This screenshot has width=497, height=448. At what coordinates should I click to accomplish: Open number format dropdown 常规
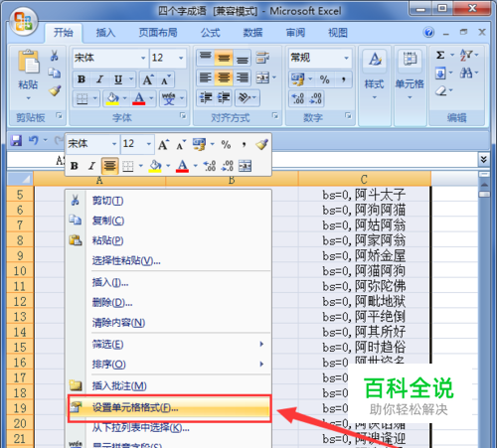pyautogui.click(x=346, y=58)
